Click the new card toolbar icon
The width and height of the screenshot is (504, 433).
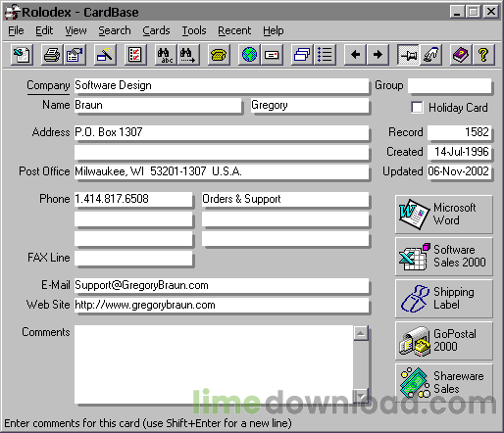click(22, 55)
